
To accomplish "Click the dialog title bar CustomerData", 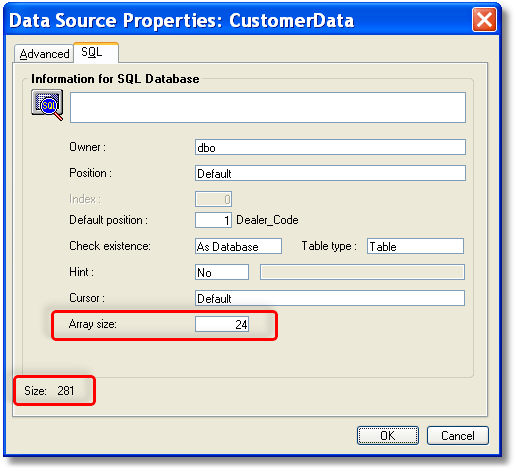I will point(182,20).
